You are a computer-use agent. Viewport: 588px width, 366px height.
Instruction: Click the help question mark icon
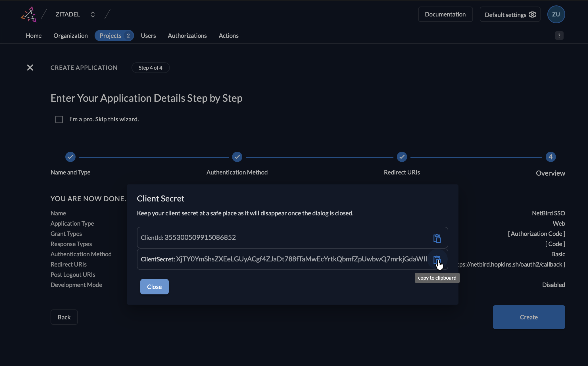[559, 35]
